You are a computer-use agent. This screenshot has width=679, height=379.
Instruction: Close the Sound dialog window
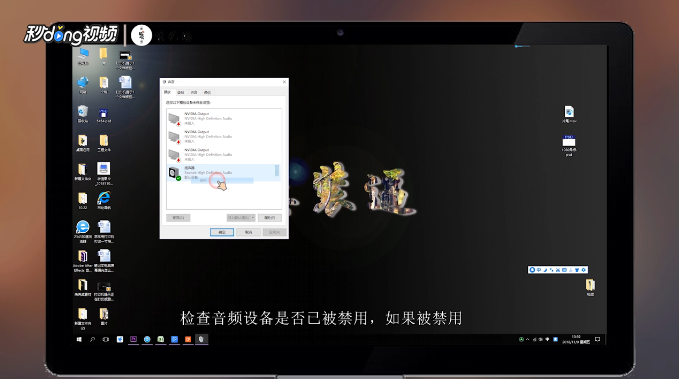pyautogui.click(x=284, y=81)
